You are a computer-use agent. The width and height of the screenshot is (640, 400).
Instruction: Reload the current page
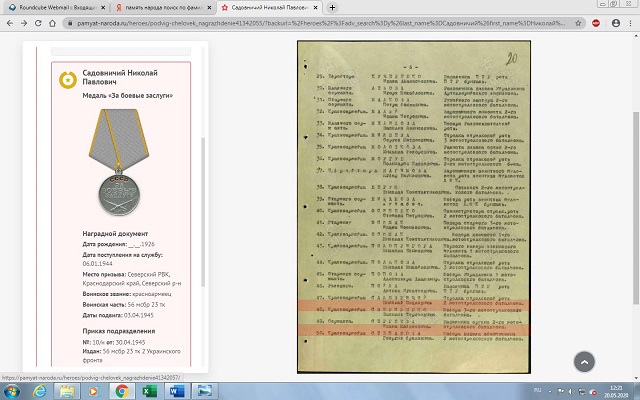point(38,23)
